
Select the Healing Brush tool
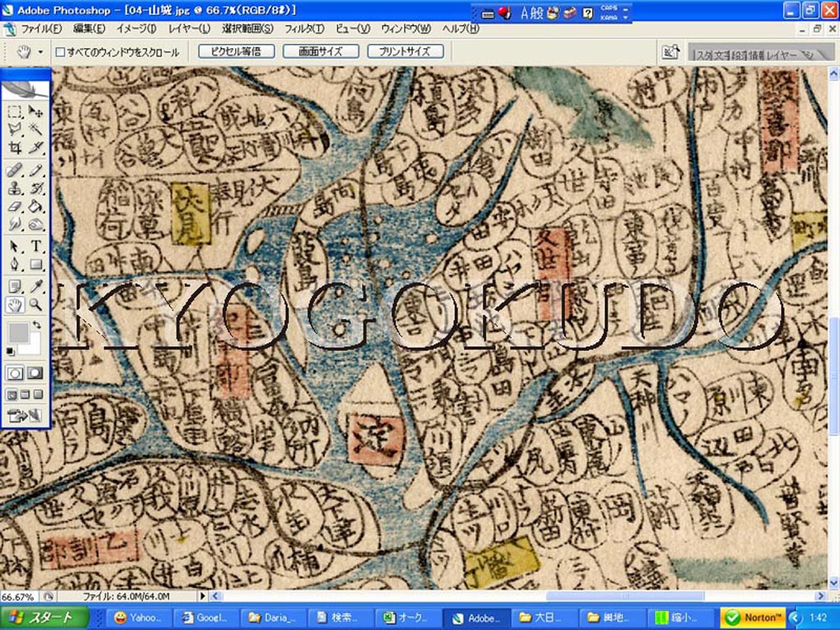point(15,171)
